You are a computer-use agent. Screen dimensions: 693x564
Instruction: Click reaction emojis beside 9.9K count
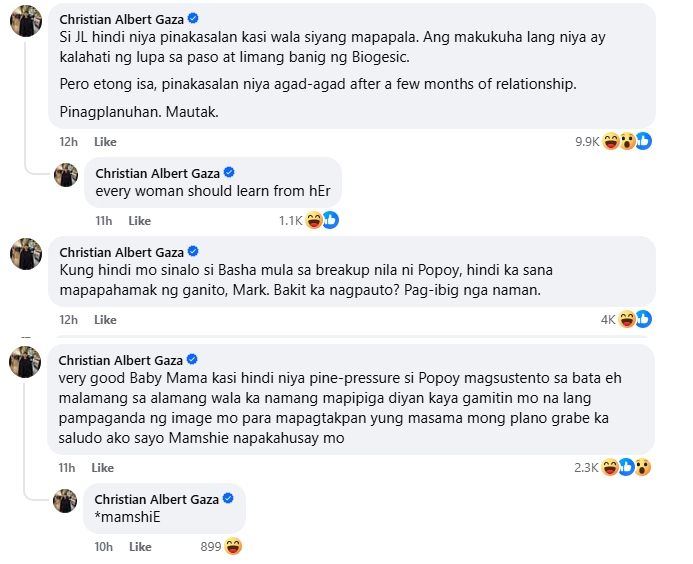pos(627,141)
